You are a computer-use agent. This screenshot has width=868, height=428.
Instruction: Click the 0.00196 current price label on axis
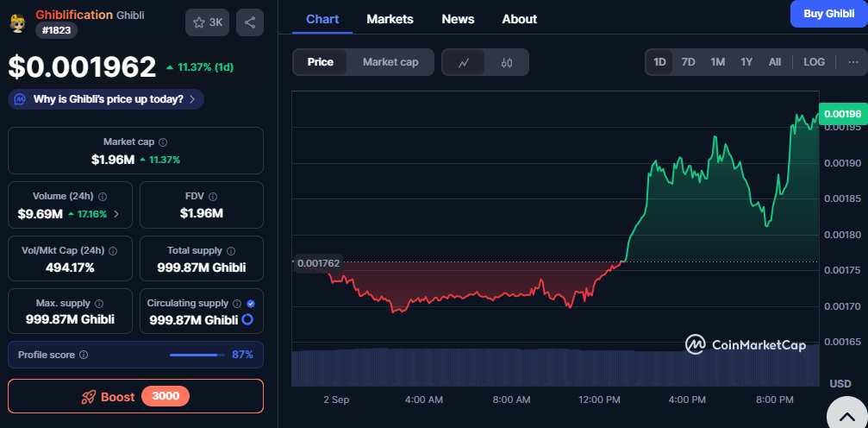pos(842,114)
